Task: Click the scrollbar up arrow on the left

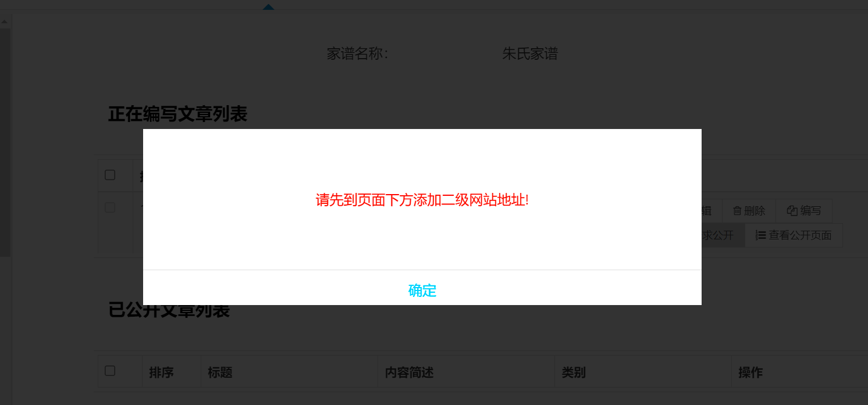Action: (x=5, y=22)
